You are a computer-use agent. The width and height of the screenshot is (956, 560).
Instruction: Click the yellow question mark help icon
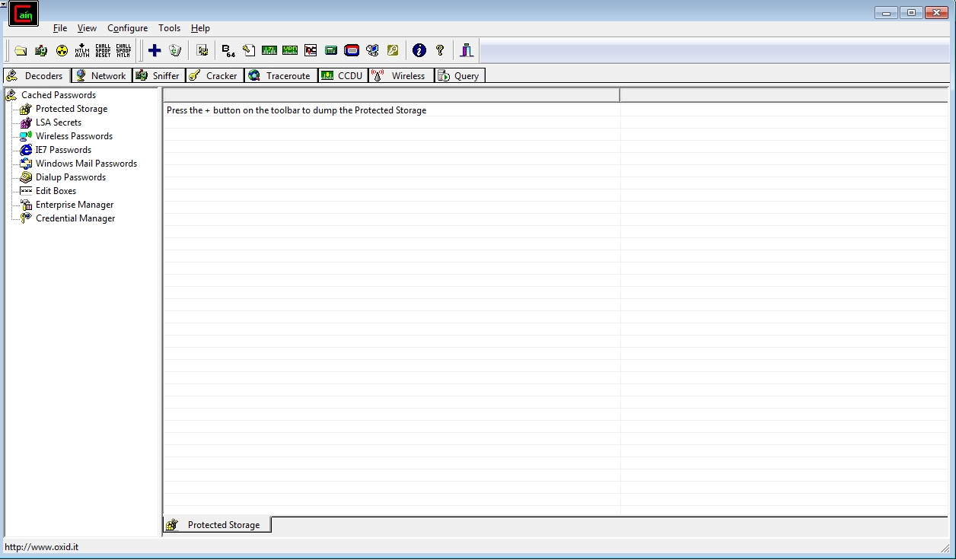point(439,50)
